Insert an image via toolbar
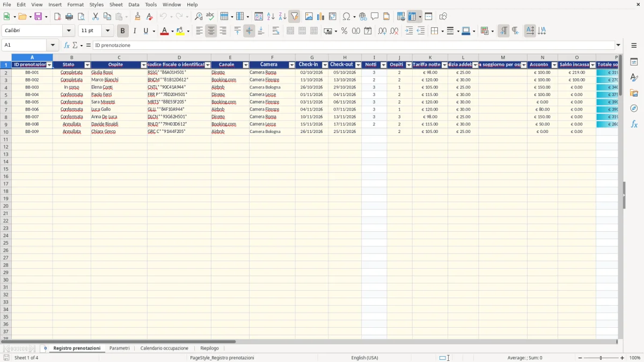644x362 pixels. [309, 17]
